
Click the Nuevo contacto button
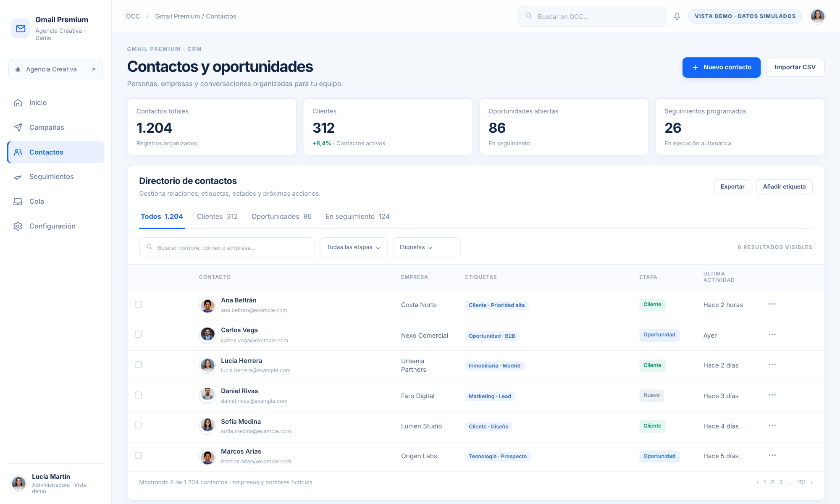pos(721,67)
